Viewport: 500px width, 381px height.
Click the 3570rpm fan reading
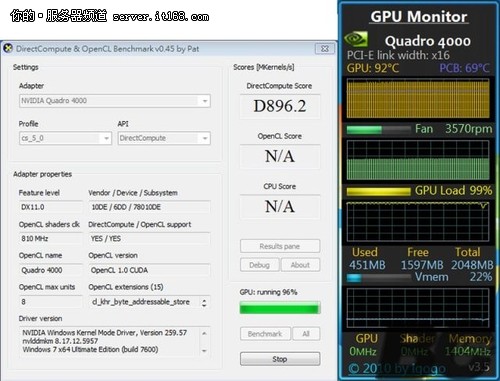coord(468,129)
